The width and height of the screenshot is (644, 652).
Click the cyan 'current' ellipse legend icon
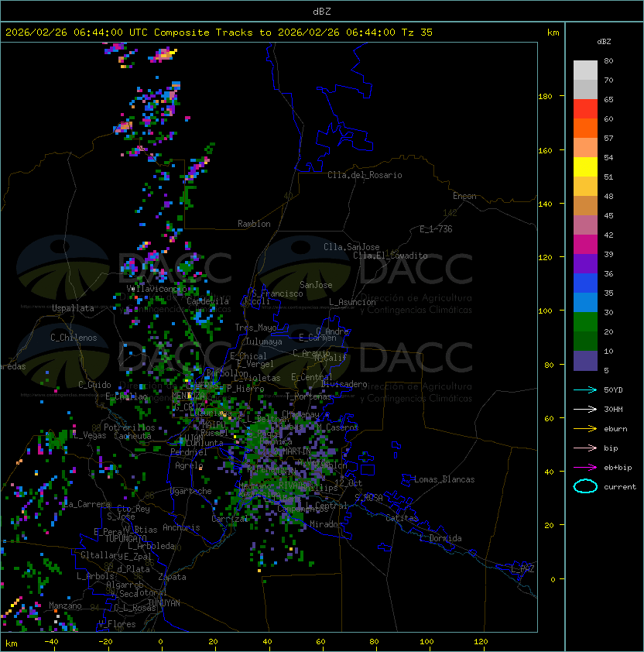pos(585,486)
